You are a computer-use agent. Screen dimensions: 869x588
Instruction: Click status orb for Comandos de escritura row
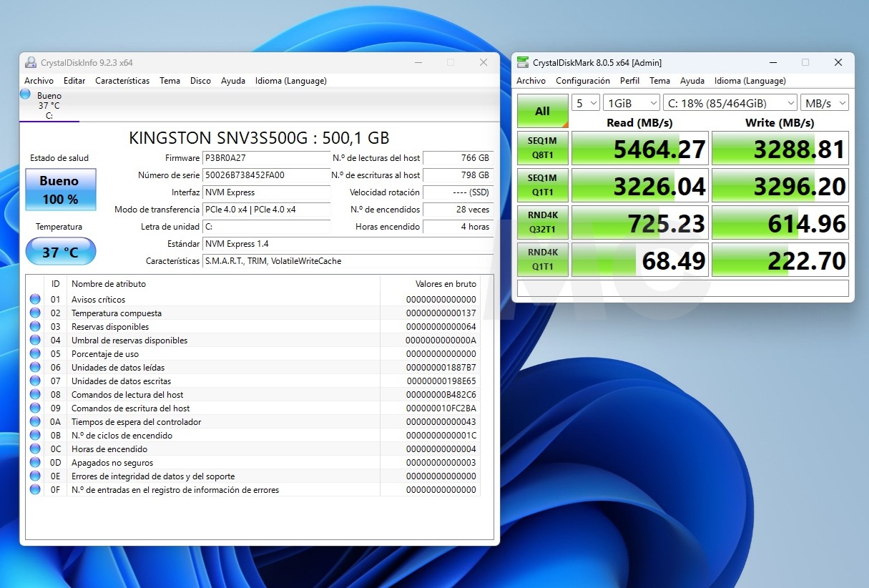click(x=35, y=408)
